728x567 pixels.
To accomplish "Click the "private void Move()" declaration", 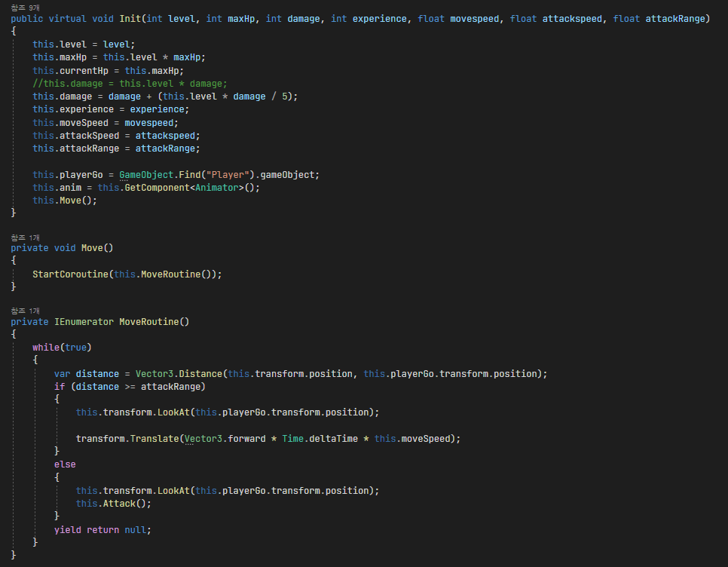I will [62, 248].
